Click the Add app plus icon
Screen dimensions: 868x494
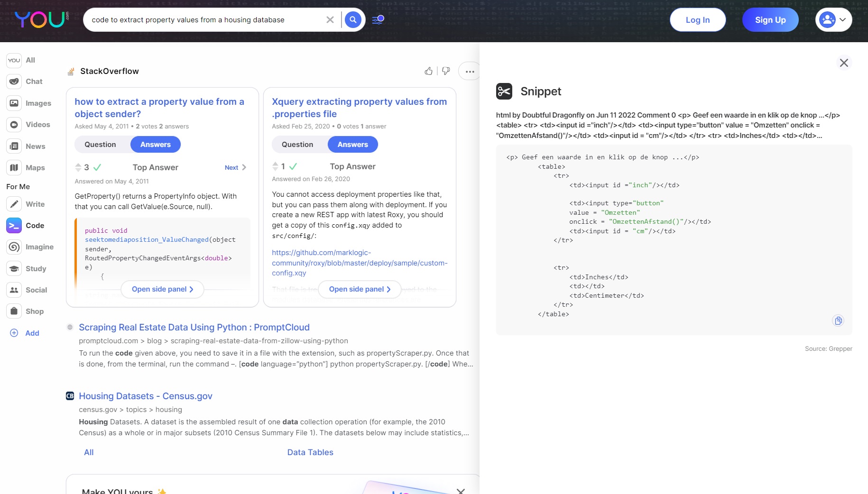point(14,333)
